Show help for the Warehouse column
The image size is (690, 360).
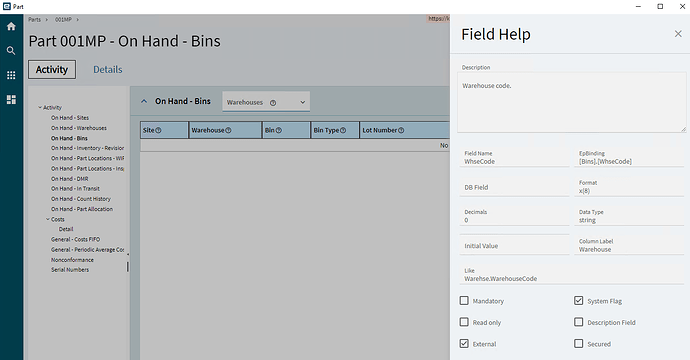228,131
